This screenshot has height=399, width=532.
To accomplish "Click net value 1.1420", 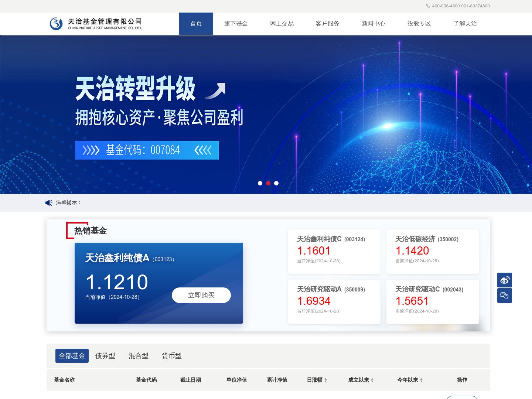I will (x=412, y=251).
